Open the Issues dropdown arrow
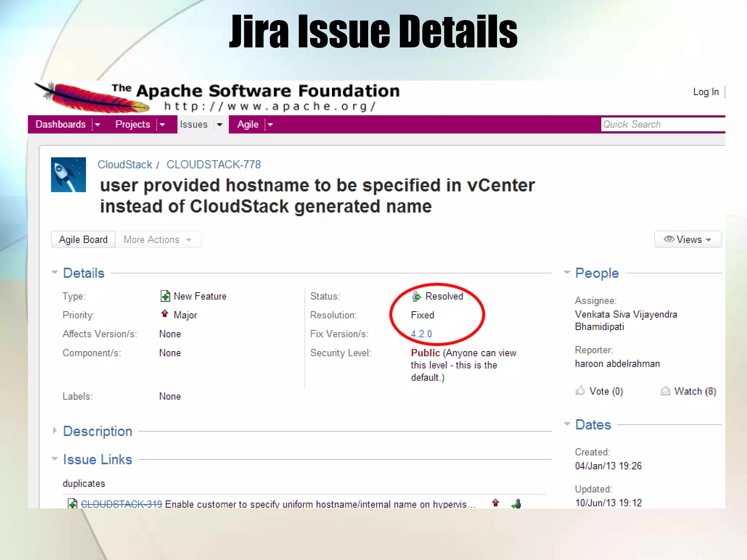 [220, 125]
